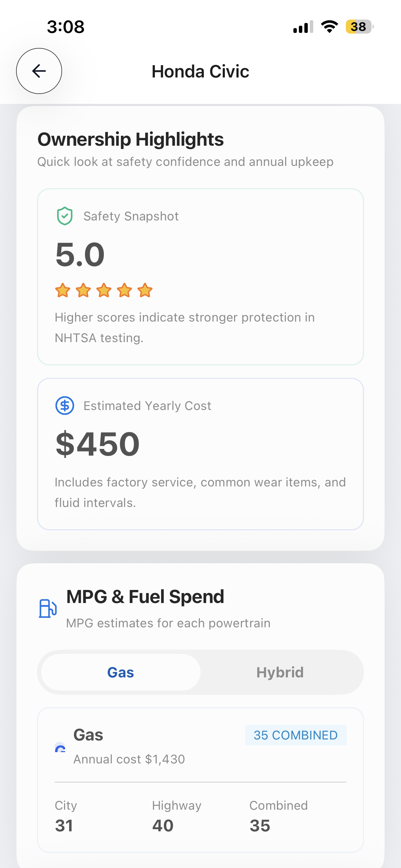Tap the partial Gas logo icon
The height and width of the screenshot is (868, 401).
point(60,748)
